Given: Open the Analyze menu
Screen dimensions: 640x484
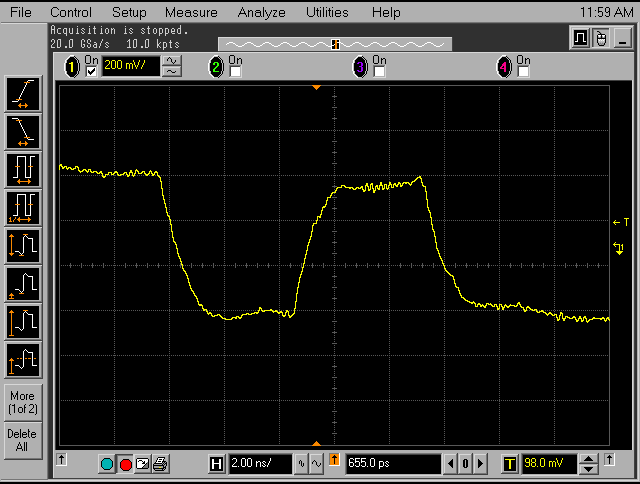Looking at the screenshot, I should tap(261, 13).
